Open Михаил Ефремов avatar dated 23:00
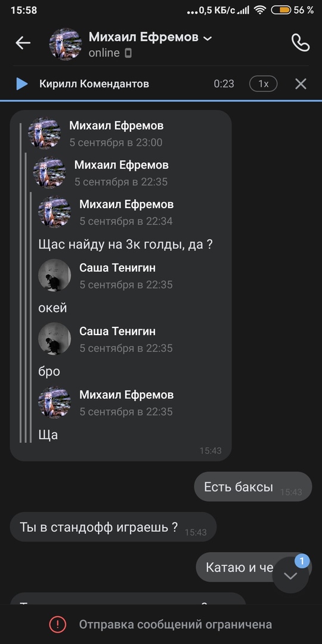 coord(44,133)
